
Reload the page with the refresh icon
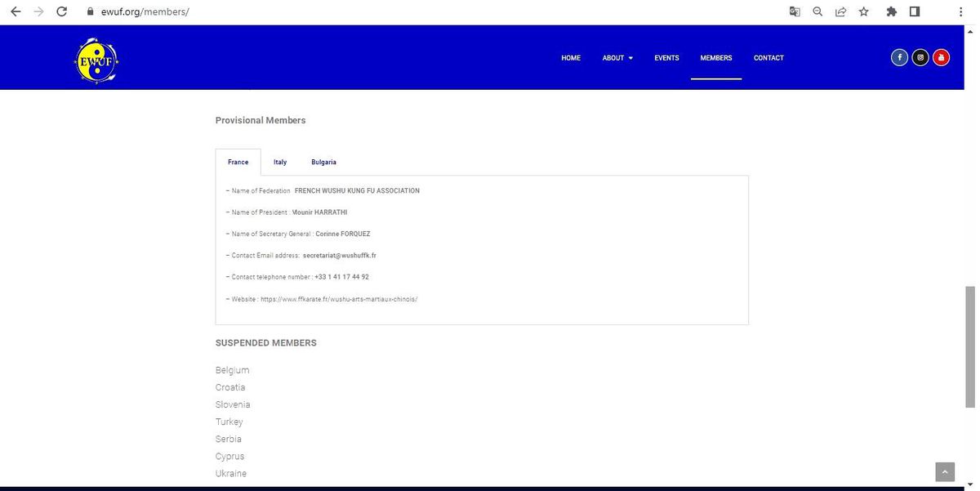(61, 12)
